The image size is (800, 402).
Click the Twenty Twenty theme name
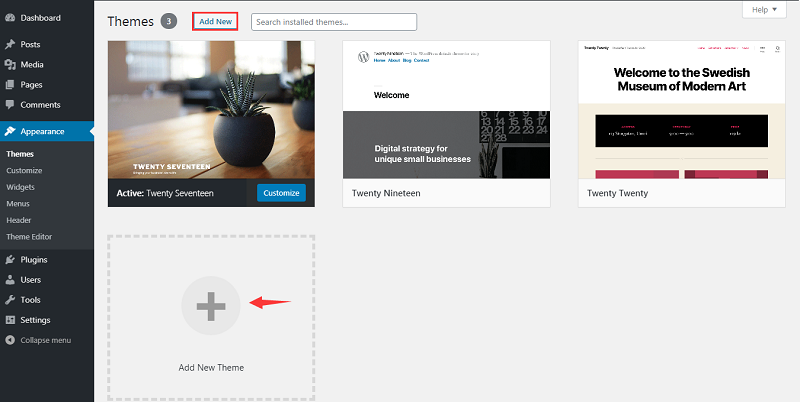click(617, 193)
